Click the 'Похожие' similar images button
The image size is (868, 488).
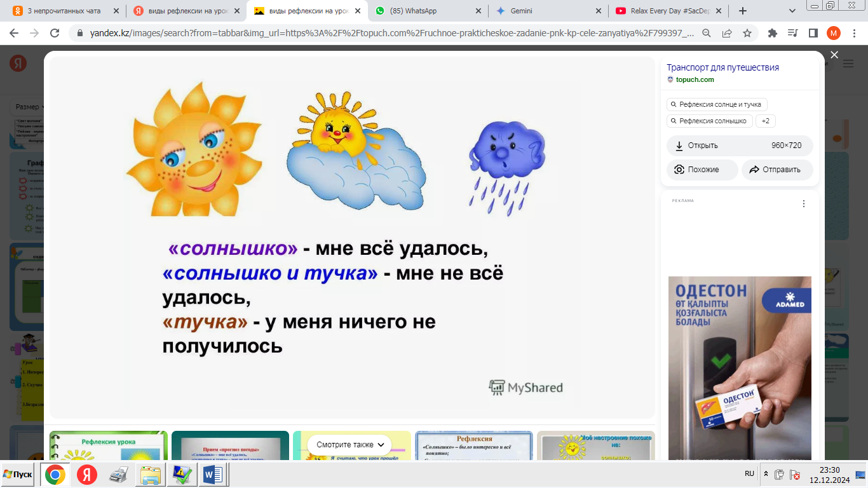(702, 170)
